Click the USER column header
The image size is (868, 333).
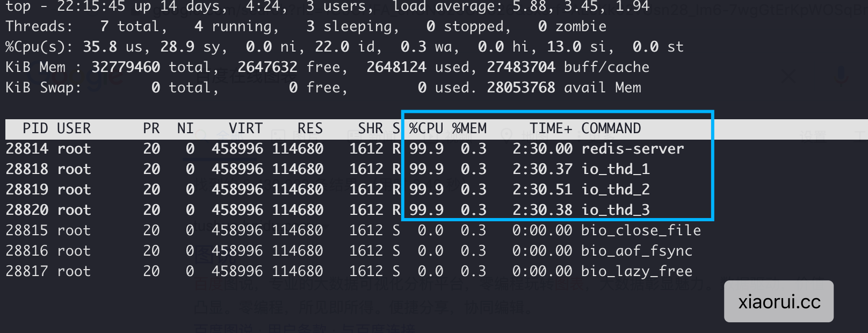coord(74,128)
